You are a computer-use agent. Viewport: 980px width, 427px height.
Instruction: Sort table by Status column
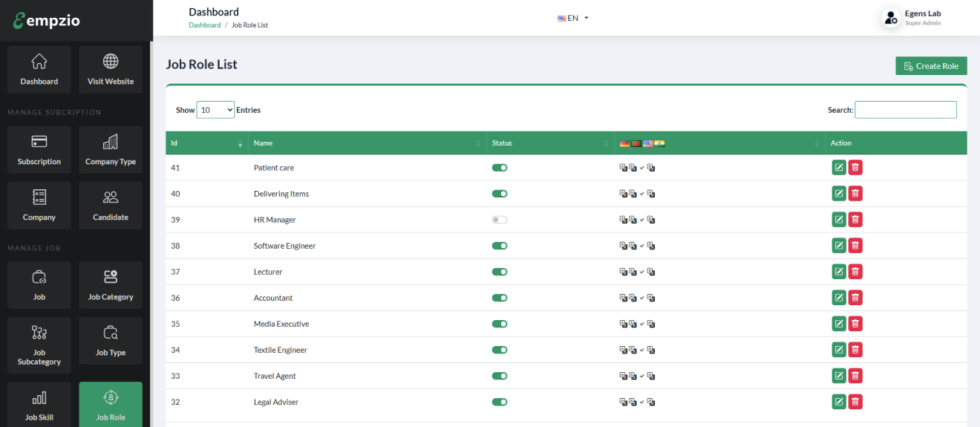pyautogui.click(x=550, y=143)
